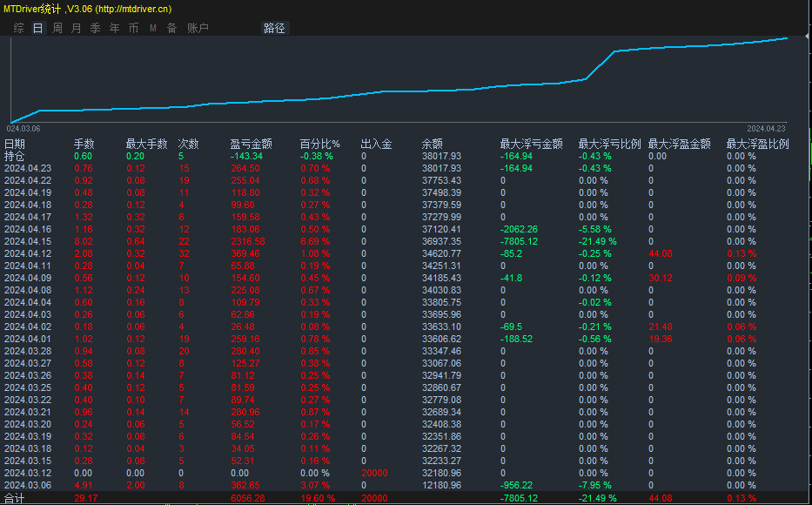Switch to the 年 yearly view
The height and width of the screenshot is (505, 812).
point(114,27)
